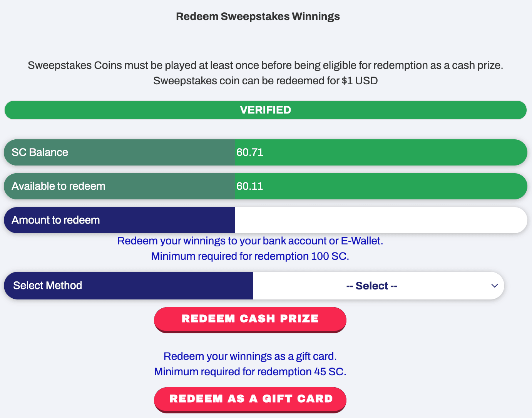Click the REDEEM CASH PRIZE button

click(x=250, y=319)
